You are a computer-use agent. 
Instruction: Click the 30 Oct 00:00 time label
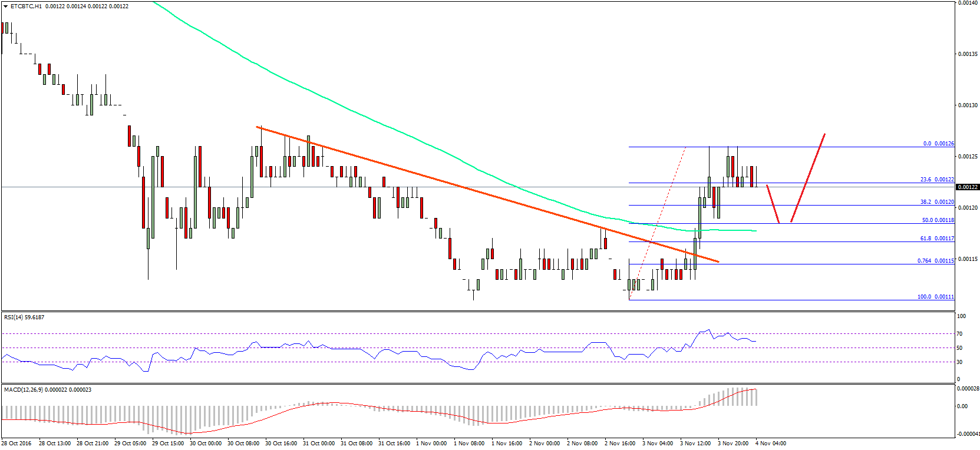click(x=206, y=443)
